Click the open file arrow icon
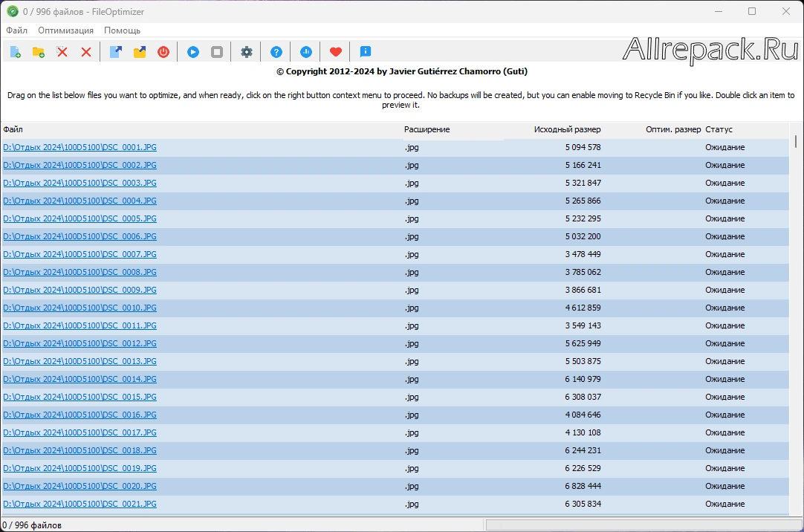This screenshot has height=532, width=804. [116, 52]
